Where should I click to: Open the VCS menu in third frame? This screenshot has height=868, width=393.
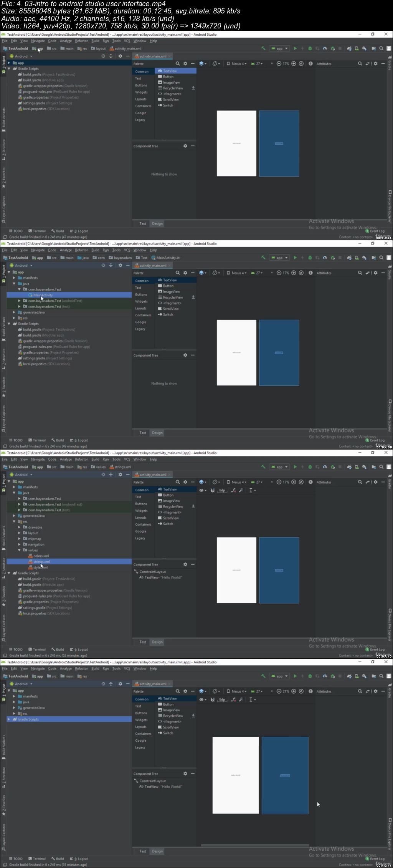127,459
